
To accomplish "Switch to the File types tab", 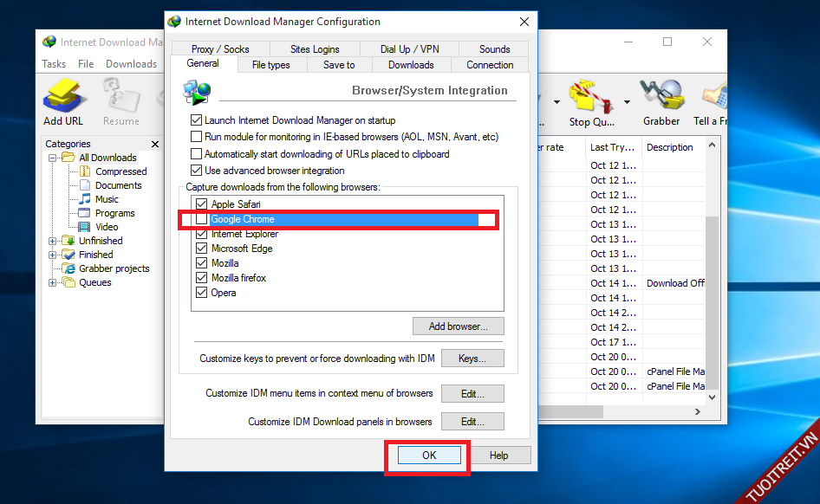I will (x=270, y=65).
